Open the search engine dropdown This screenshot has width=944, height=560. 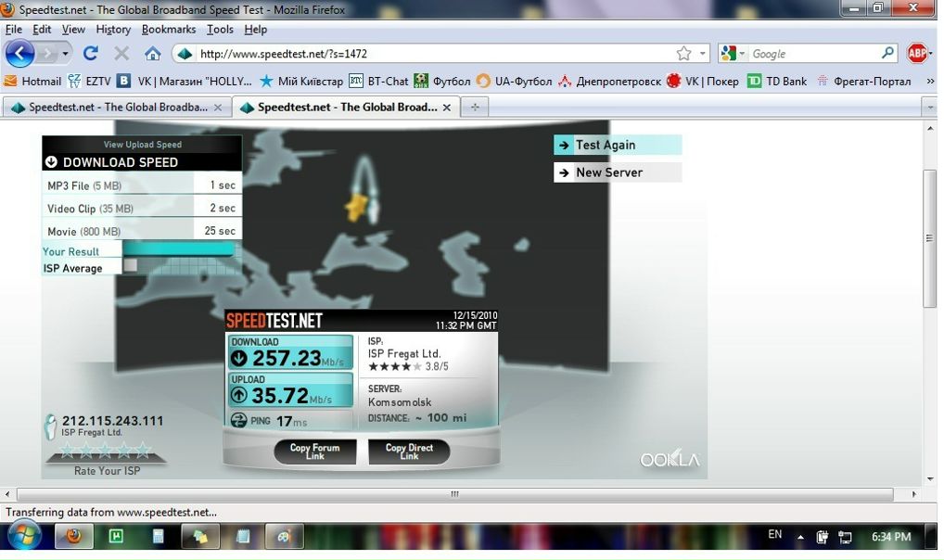pyautogui.click(x=732, y=54)
